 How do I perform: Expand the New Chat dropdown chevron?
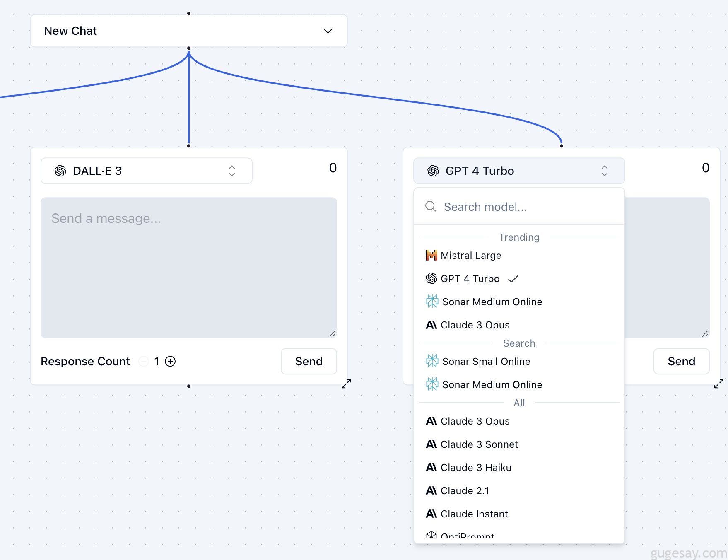(328, 31)
